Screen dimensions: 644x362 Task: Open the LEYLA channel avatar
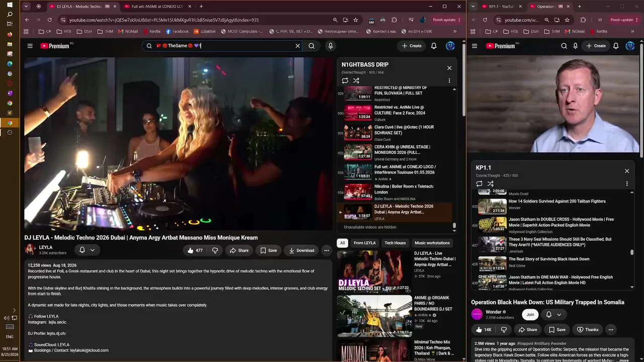tap(30, 249)
